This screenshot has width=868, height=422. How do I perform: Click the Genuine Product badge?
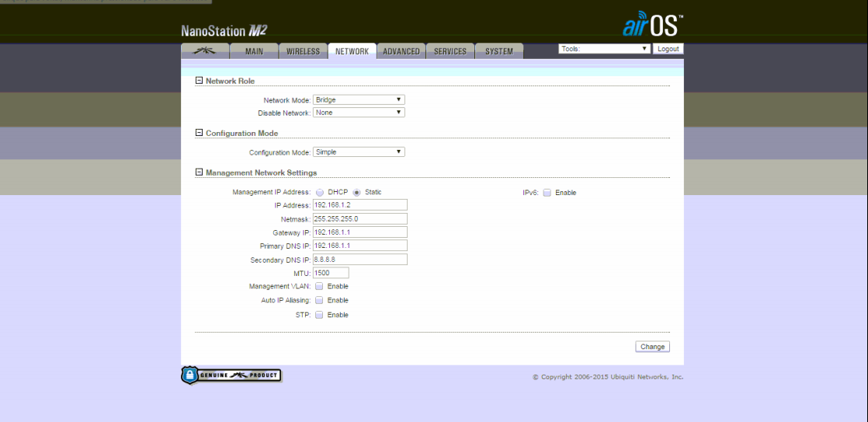(x=231, y=375)
